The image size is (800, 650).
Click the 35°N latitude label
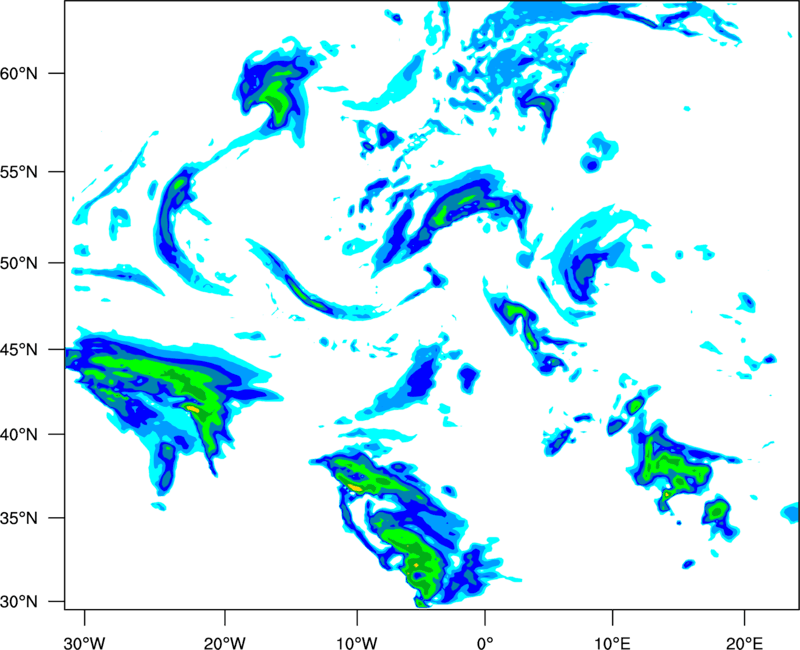19,518
